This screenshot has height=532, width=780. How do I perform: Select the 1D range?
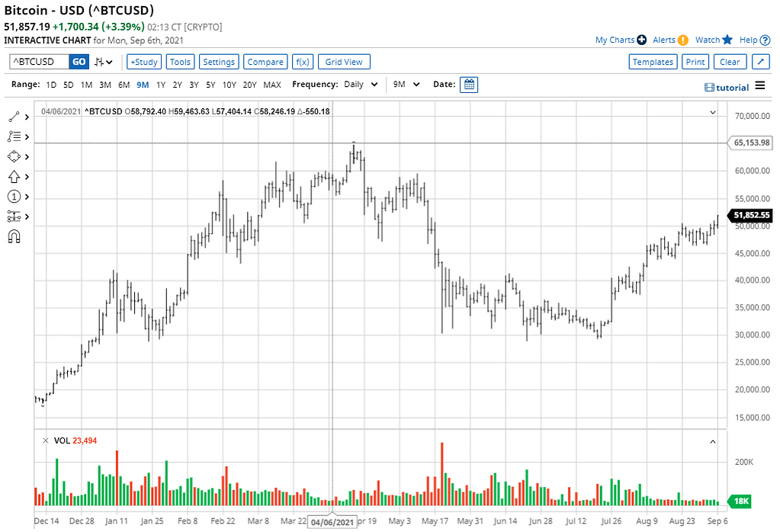(51, 85)
